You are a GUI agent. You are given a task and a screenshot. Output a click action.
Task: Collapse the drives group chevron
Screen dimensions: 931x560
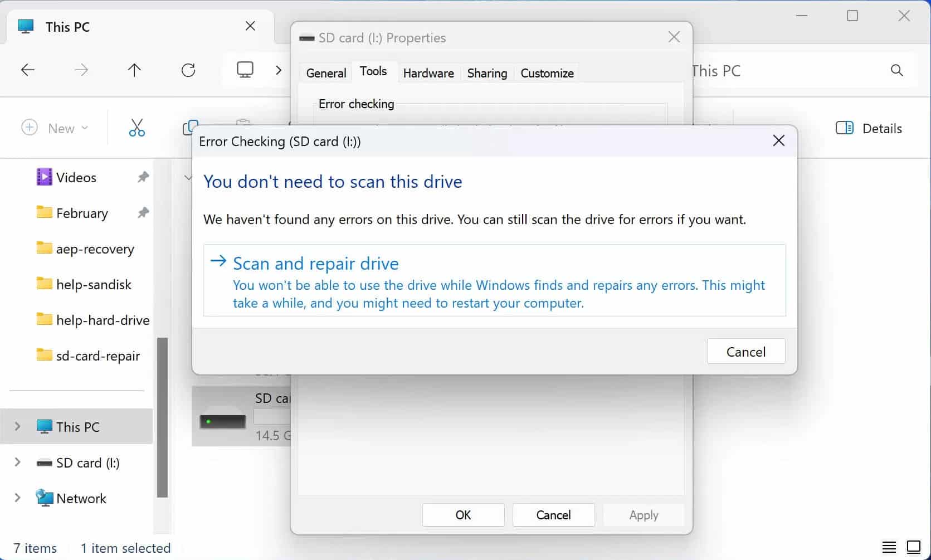[188, 178]
